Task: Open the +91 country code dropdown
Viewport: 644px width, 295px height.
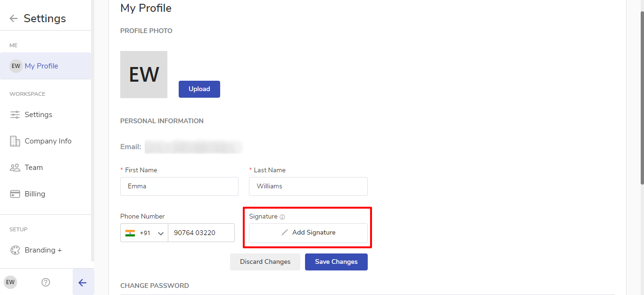Action: pos(144,233)
